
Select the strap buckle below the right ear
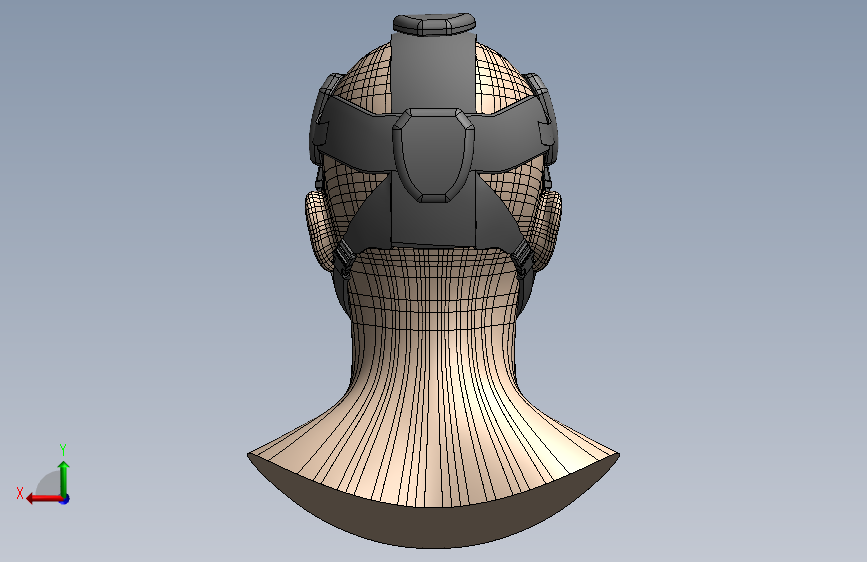522,256
